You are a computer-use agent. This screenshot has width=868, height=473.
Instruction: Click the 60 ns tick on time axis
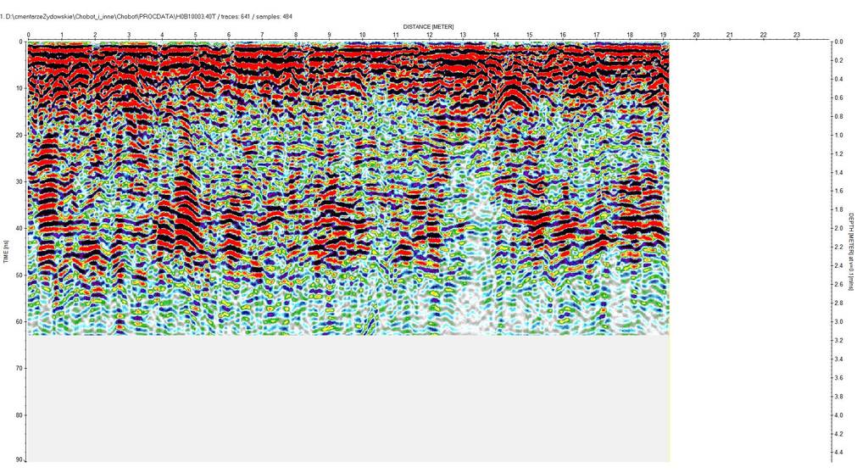tap(18, 322)
